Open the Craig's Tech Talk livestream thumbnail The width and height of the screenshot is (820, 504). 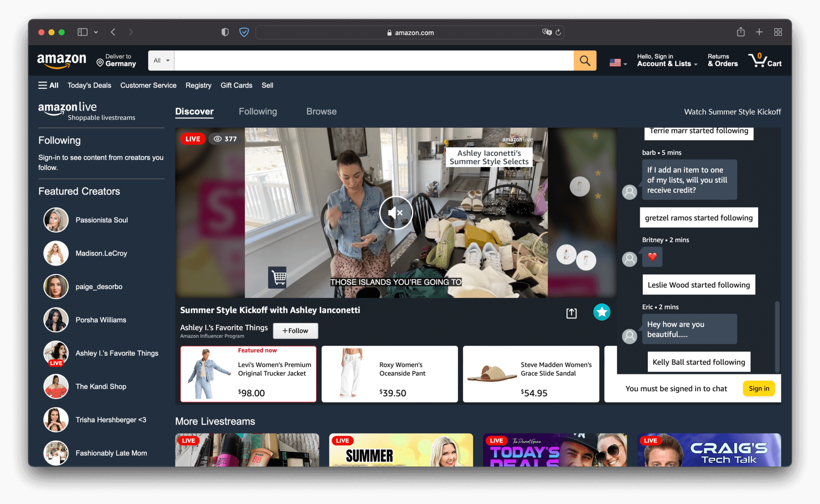tap(709, 450)
